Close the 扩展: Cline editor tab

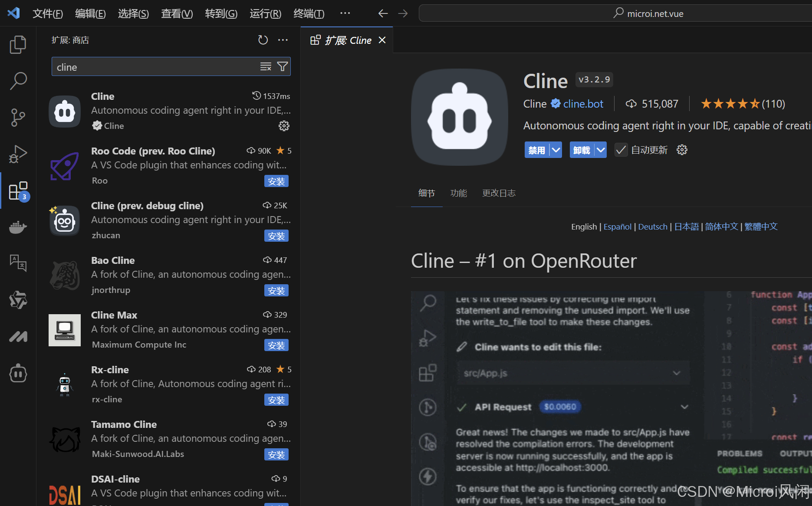coord(382,40)
